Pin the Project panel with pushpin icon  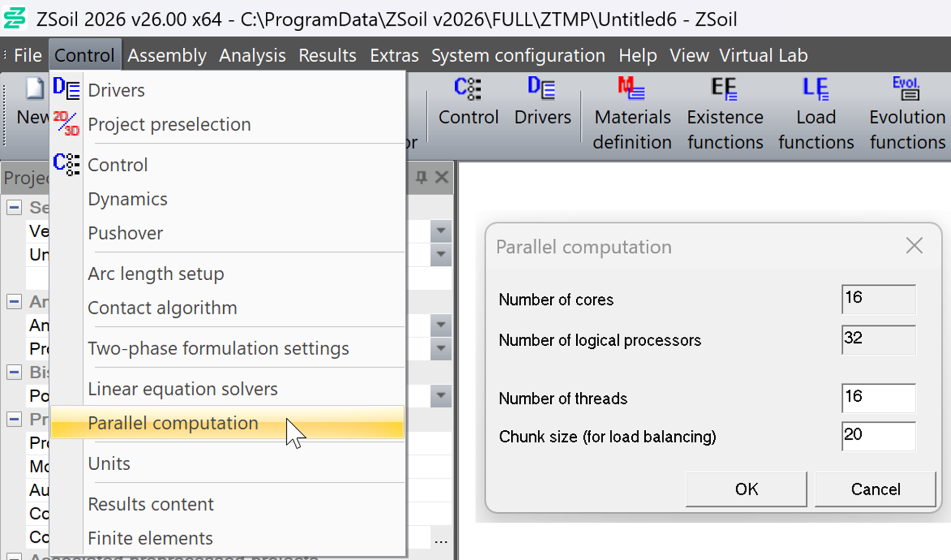[421, 177]
